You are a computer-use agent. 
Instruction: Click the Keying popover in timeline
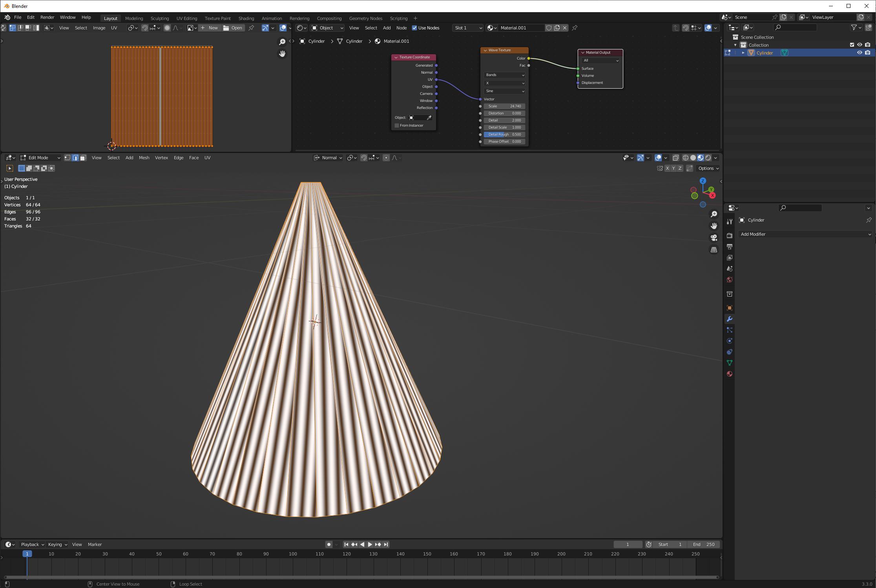coord(57,544)
